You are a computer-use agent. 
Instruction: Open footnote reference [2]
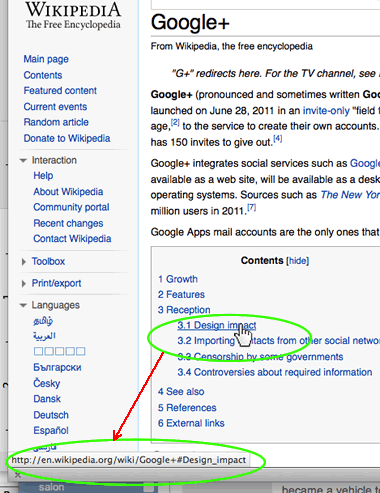pyautogui.click(x=175, y=122)
